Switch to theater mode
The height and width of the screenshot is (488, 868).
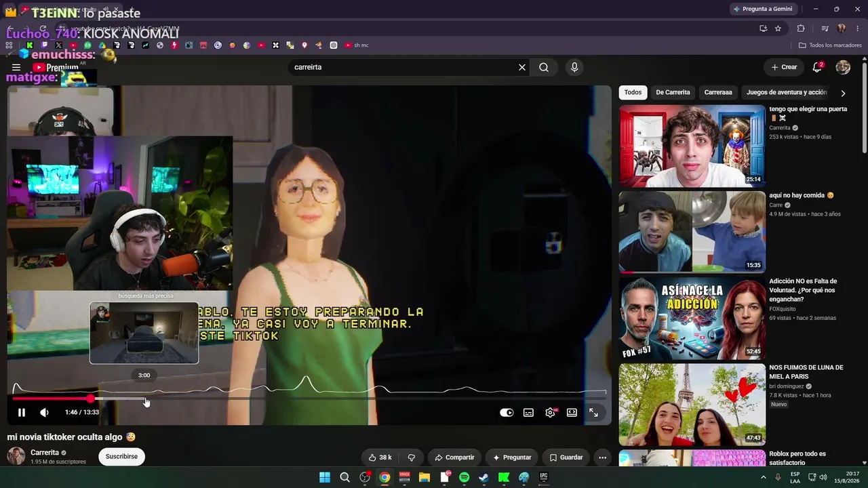[572, 412]
